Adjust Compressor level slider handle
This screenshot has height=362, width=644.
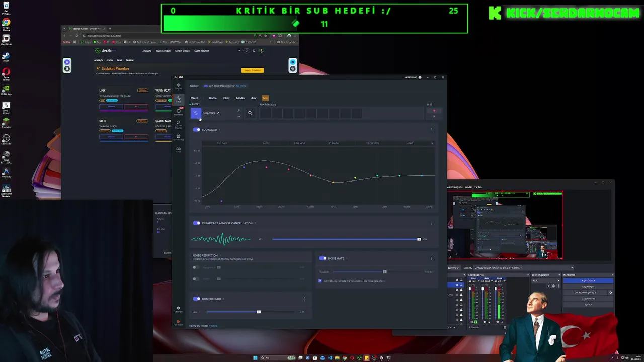pyautogui.click(x=259, y=312)
